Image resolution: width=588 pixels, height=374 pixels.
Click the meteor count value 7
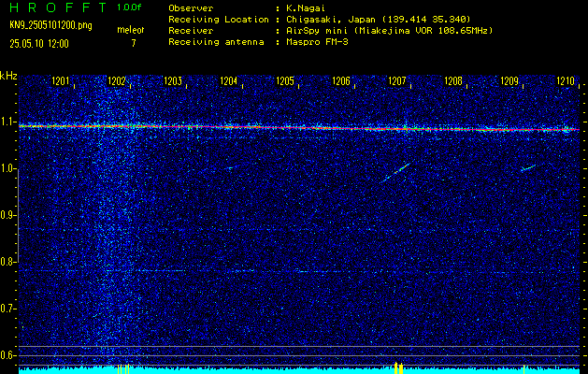coord(134,43)
